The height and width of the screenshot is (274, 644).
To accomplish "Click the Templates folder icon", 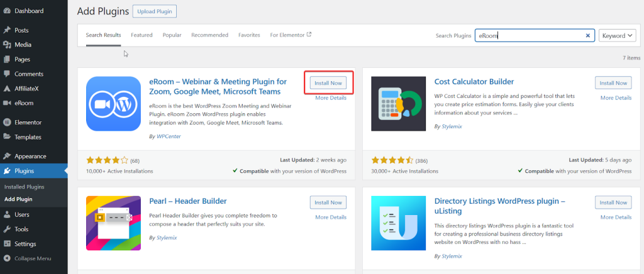I will [x=6, y=137].
